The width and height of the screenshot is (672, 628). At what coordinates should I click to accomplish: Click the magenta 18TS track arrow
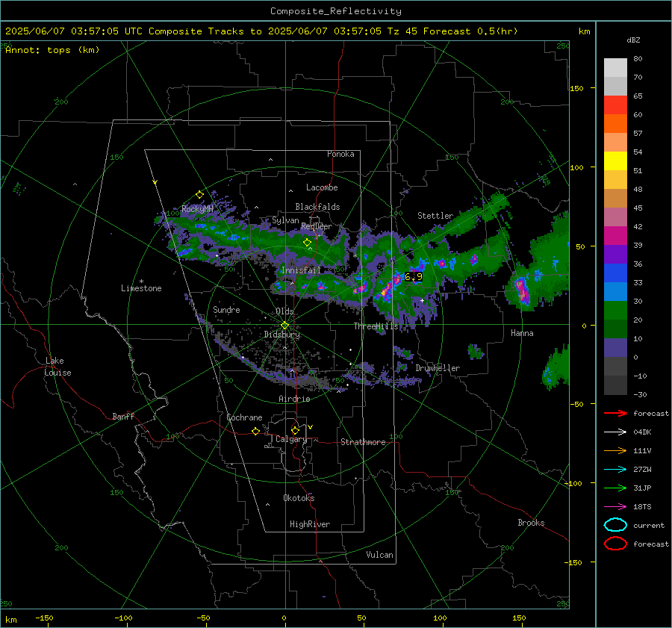point(615,507)
